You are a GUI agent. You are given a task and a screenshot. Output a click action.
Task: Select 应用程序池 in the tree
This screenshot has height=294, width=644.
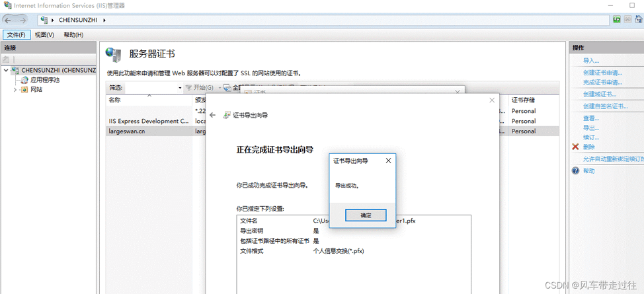click(45, 80)
